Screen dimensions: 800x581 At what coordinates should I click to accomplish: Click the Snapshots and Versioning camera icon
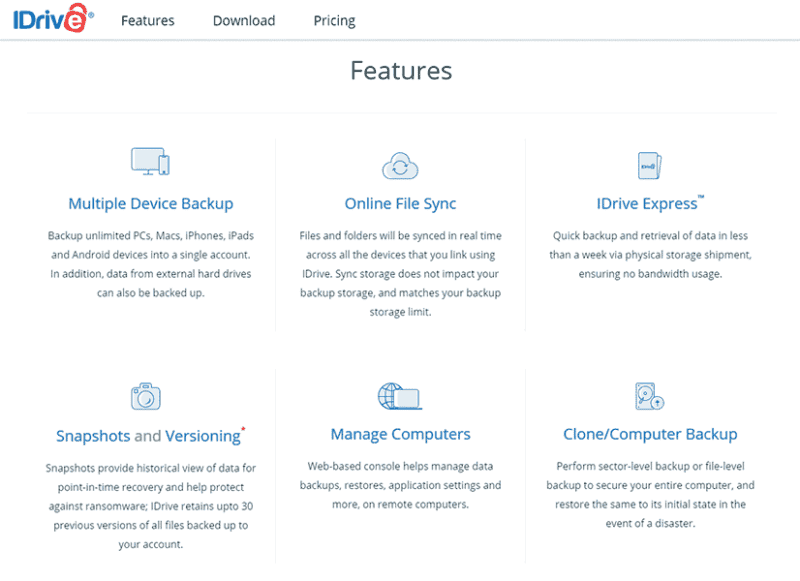point(146,395)
